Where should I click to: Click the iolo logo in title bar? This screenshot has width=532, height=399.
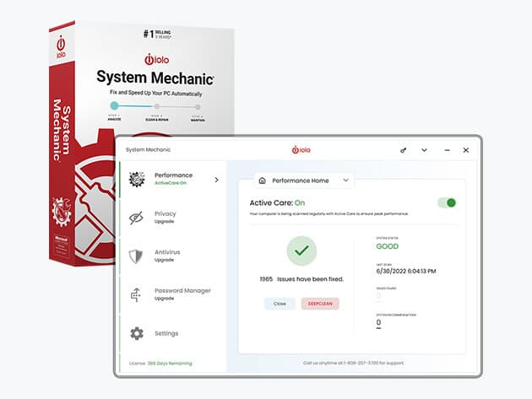(302, 150)
